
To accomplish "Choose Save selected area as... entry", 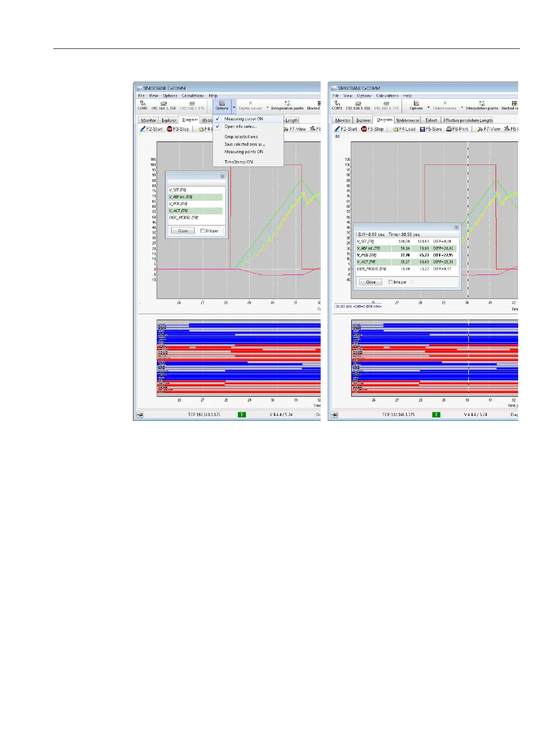I will tap(248, 144).
